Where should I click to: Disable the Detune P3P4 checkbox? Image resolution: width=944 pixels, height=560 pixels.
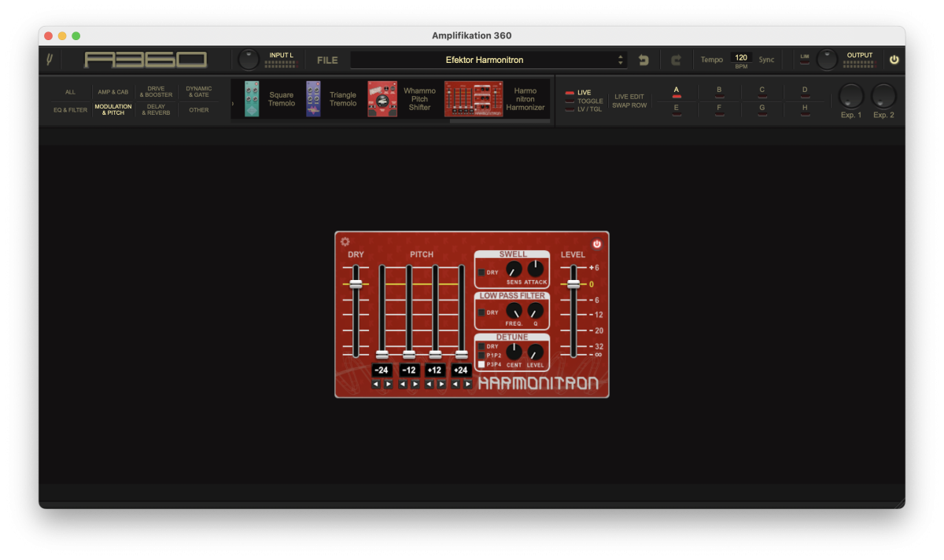point(481,365)
